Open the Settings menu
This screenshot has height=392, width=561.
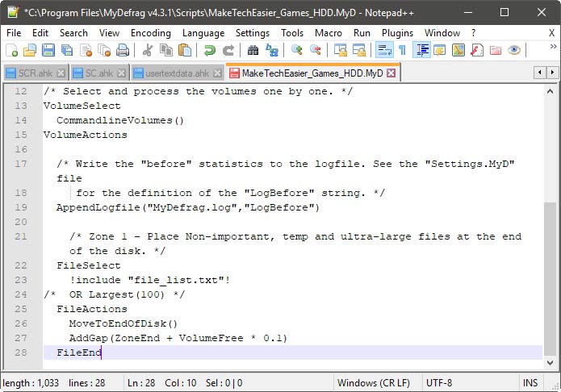pos(252,33)
